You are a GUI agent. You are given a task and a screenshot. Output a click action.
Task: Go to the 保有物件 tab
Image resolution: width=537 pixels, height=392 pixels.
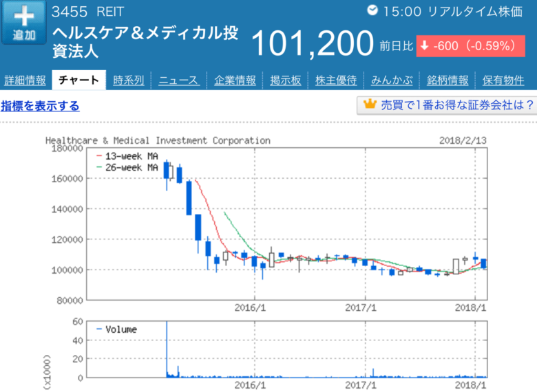503,80
